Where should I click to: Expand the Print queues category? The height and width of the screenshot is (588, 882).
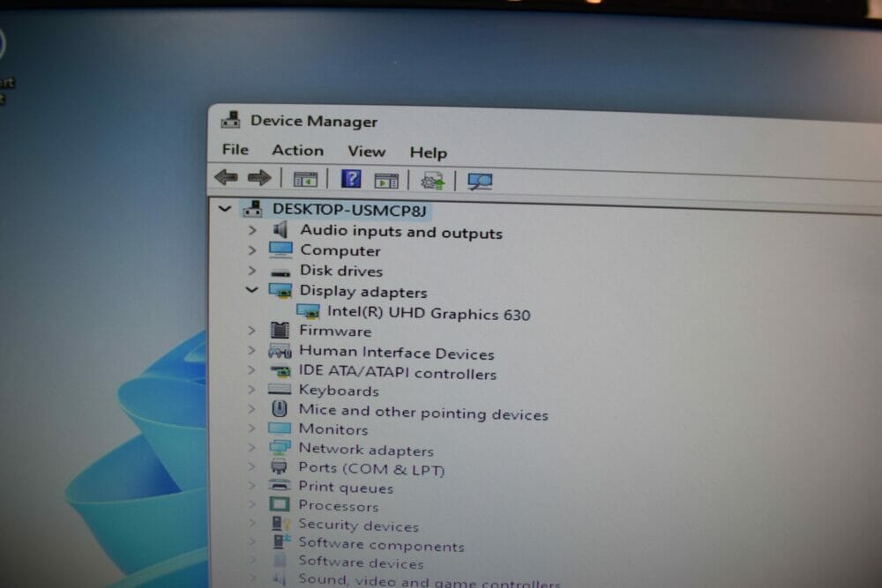tap(252, 485)
